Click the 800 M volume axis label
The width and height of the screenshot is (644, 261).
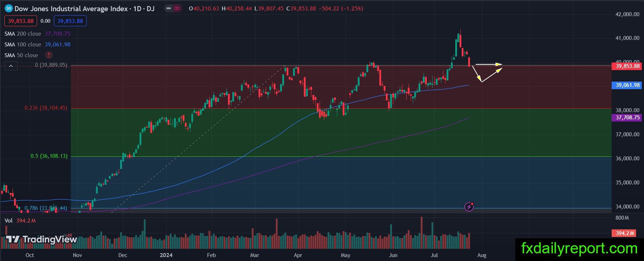pos(622,218)
